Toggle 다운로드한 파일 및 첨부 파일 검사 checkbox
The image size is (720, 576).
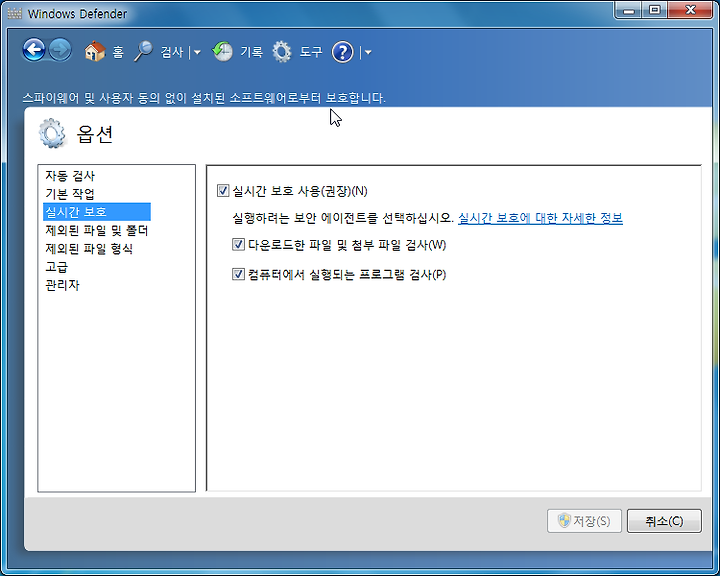[x=238, y=244]
